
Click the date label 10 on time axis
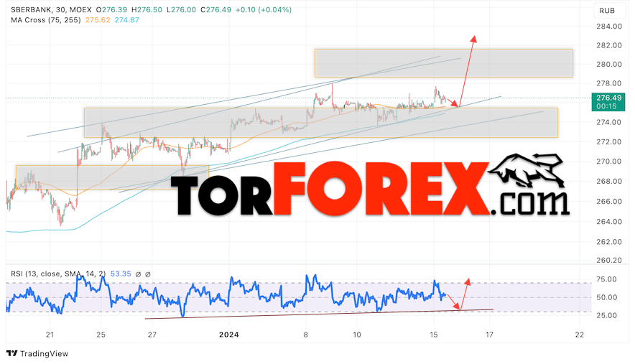pyautogui.click(x=357, y=335)
